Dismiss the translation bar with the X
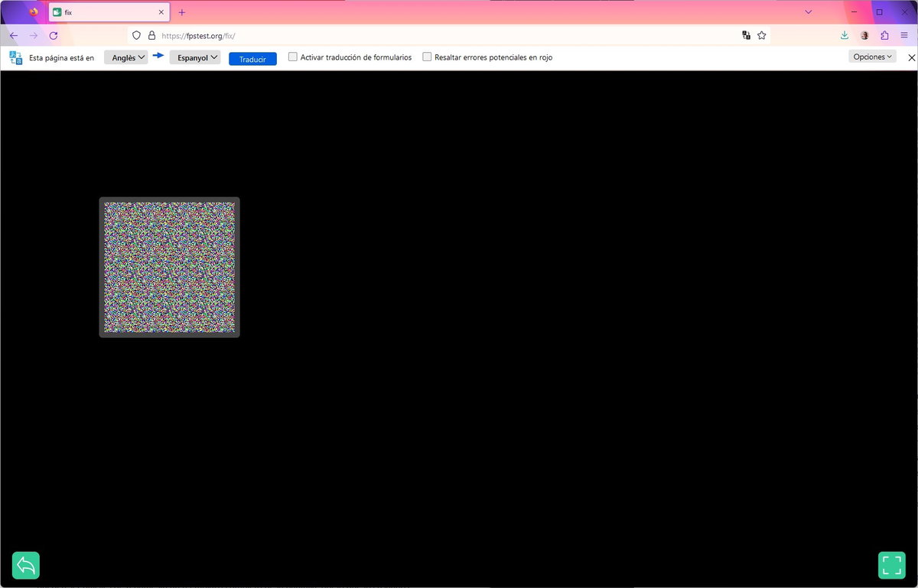The height and width of the screenshot is (588, 918). click(x=911, y=57)
